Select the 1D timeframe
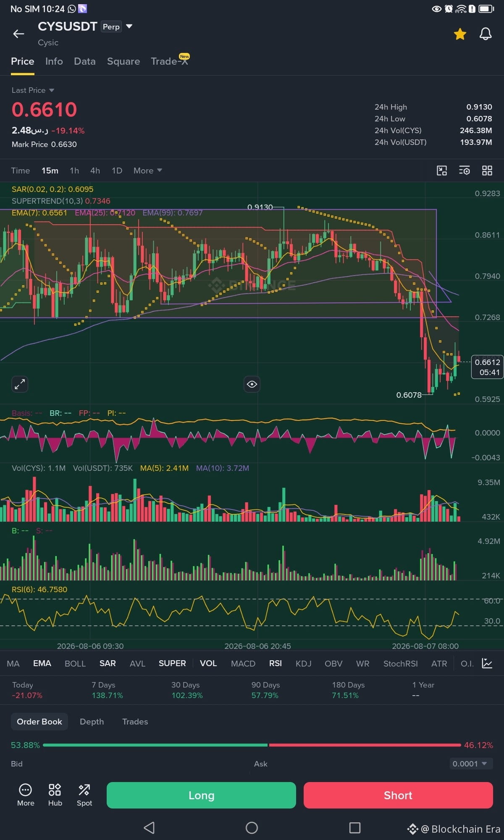Viewport: 504px width, 840px height. (x=117, y=171)
